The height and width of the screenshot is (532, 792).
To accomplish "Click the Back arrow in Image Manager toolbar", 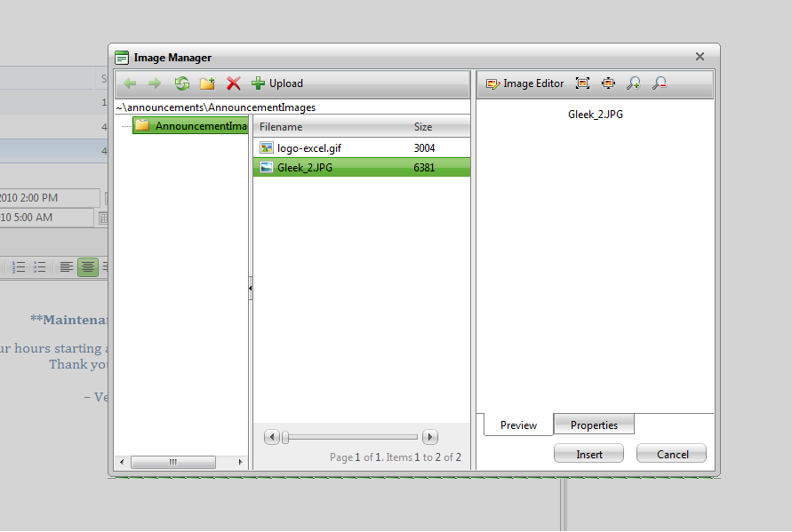I will click(x=130, y=83).
